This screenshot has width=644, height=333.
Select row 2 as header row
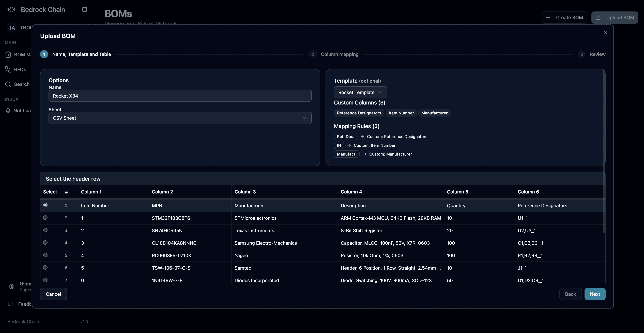(45, 218)
